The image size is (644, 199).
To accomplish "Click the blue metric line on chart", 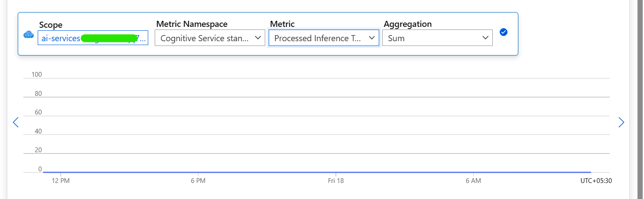I will pyautogui.click(x=316, y=172).
